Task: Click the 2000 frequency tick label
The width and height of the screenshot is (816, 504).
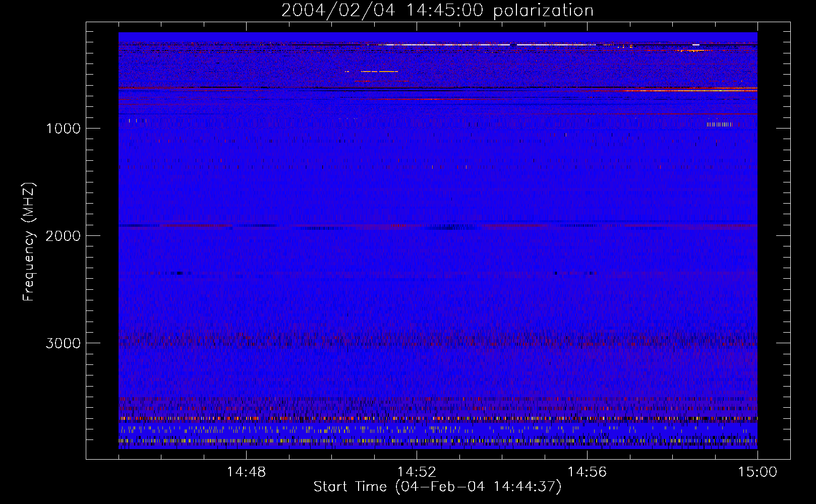Action: pyautogui.click(x=63, y=236)
